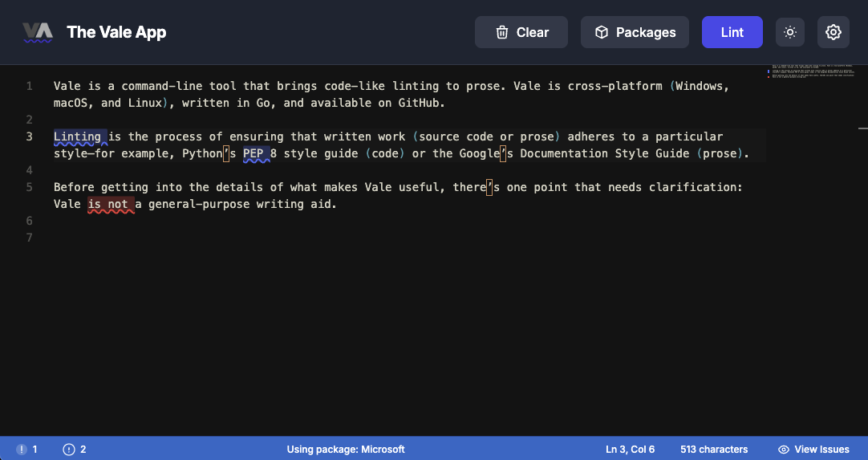The height and width of the screenshot is (460, 868).
Task: Open settings with gear icon
Action: [834, 32]
